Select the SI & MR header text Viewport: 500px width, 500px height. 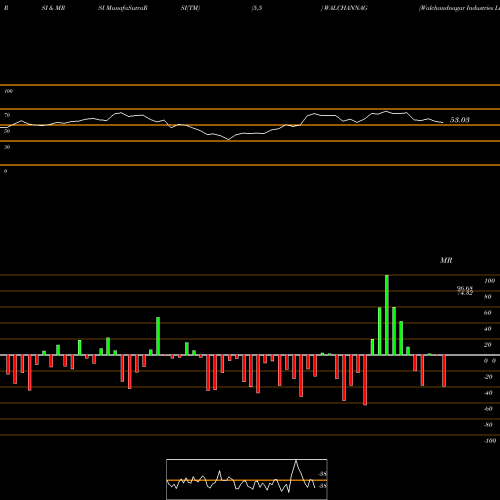[53, 8]
